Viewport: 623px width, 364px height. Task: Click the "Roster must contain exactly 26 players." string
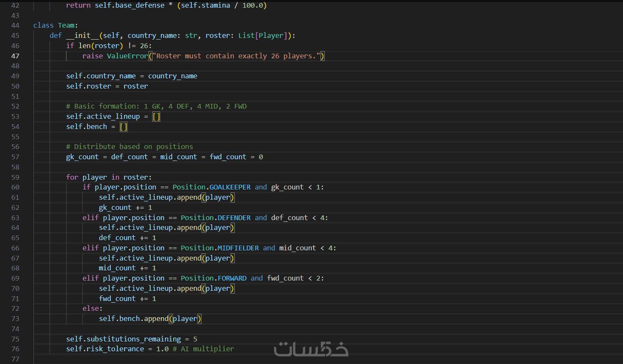pyautogui.click(x=236, y=56)
